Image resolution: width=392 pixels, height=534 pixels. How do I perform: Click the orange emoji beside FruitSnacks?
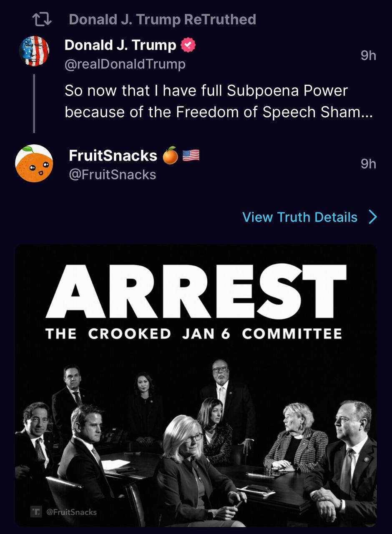[170, 155]
